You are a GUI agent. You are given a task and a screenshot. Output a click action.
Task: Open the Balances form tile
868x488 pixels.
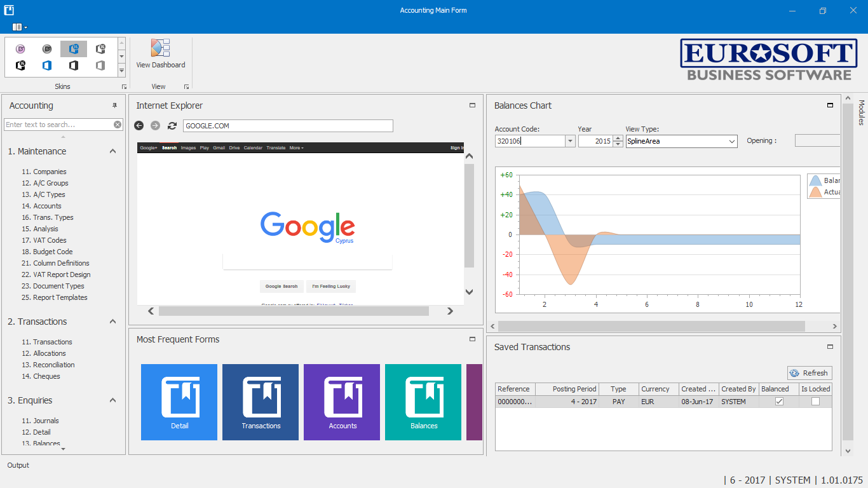pyautogui.click(x=423, y=402)
